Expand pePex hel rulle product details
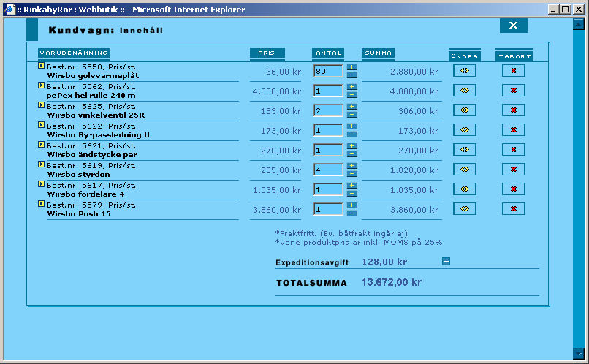Image resolution: width=589 pixels, height=364 pixels. tap(42, 86)
